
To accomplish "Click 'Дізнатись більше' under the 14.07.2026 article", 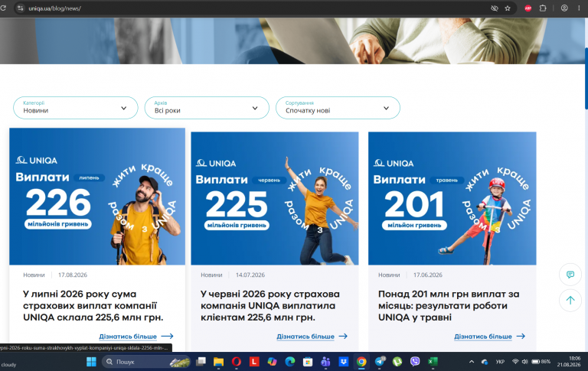I will [x=312, y=336].
